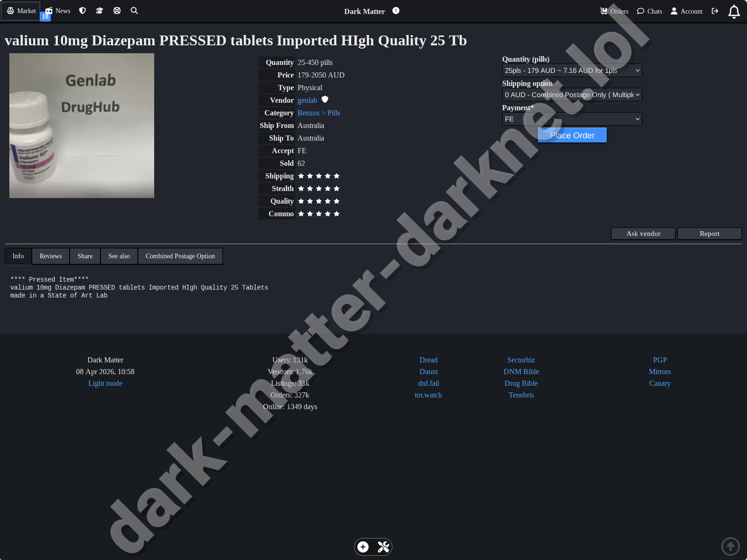Open the dnf.fail footer link

click(x=428, y=383)
